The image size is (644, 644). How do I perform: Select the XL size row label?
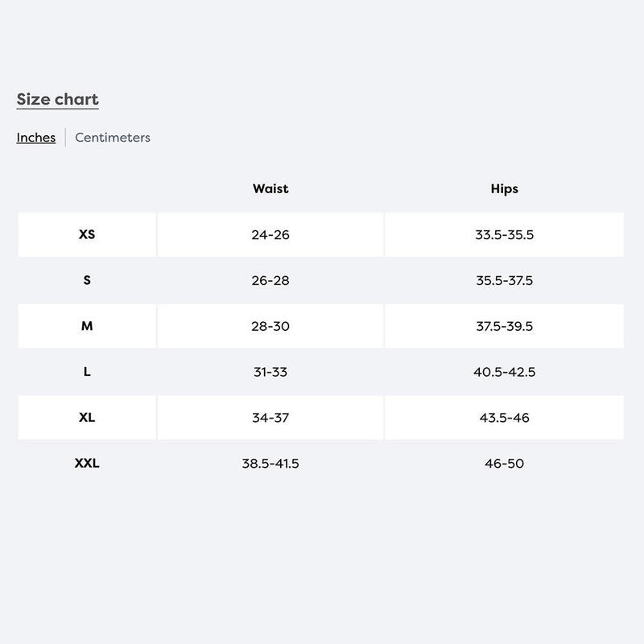(x=87, y=418)
